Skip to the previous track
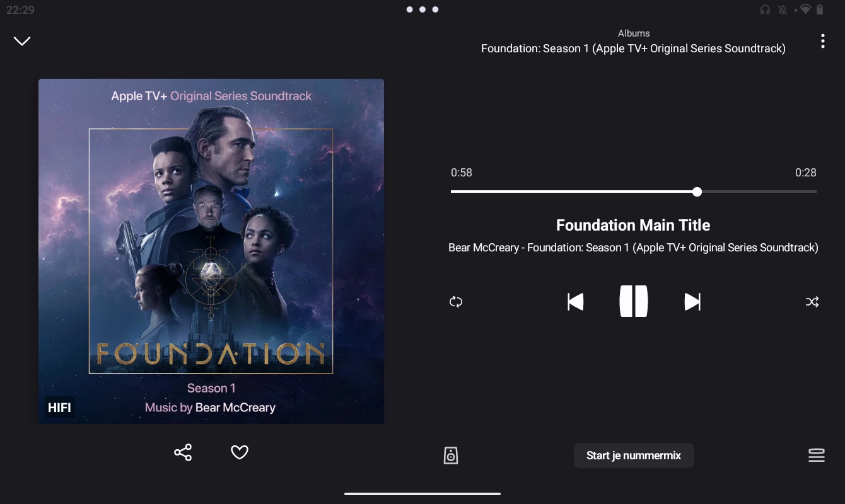845x504 pixels. pos(575,302)
